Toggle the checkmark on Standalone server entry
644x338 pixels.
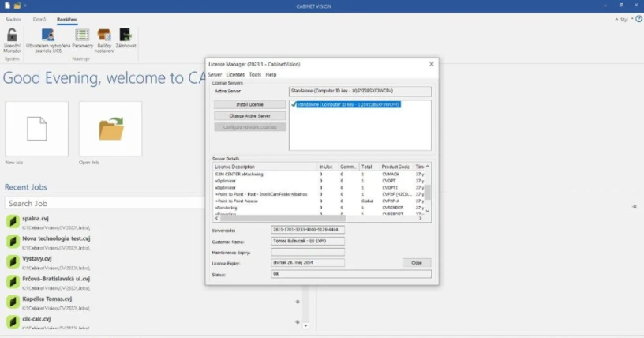[294, 104]
